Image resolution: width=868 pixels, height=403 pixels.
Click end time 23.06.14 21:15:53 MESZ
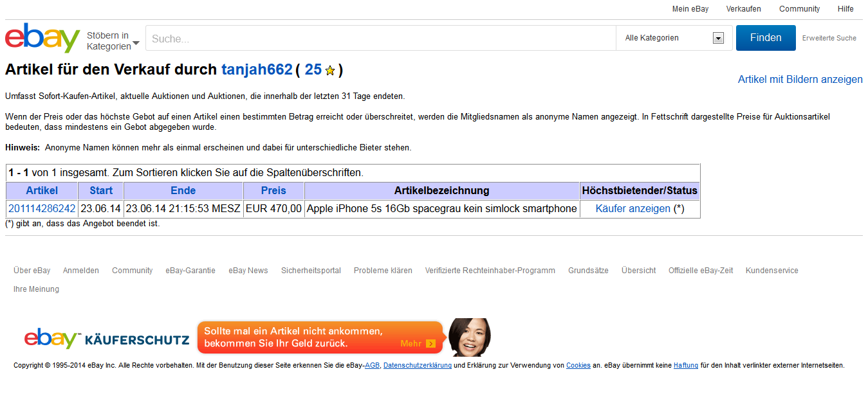point(183,208)
